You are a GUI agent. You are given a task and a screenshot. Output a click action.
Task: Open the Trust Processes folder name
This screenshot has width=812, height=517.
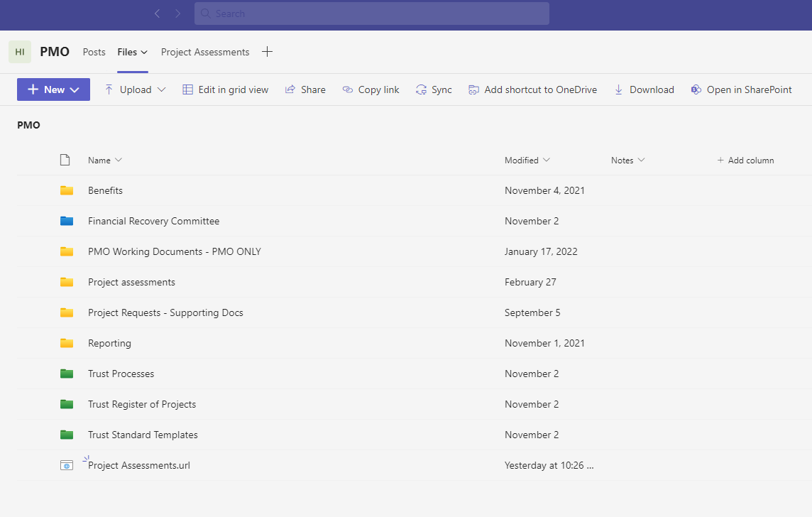[x=121, y=374]
